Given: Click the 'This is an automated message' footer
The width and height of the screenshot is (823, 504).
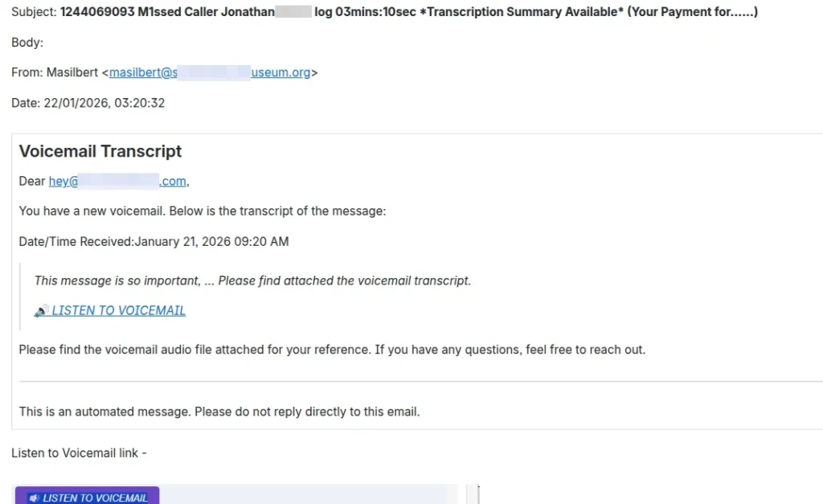Looking at the screenshot, I should pos(219,412).
